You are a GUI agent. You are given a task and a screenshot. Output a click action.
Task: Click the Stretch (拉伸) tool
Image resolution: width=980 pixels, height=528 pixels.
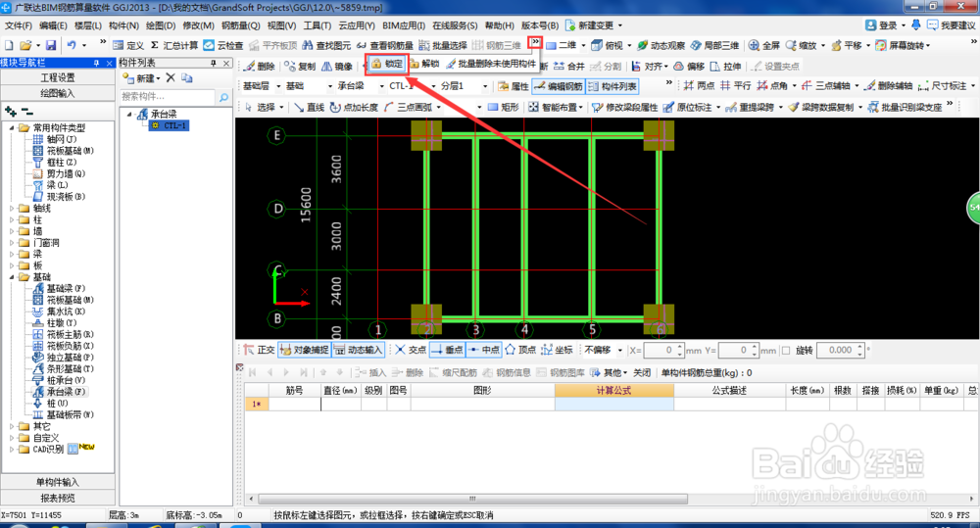tap(725, 67)
